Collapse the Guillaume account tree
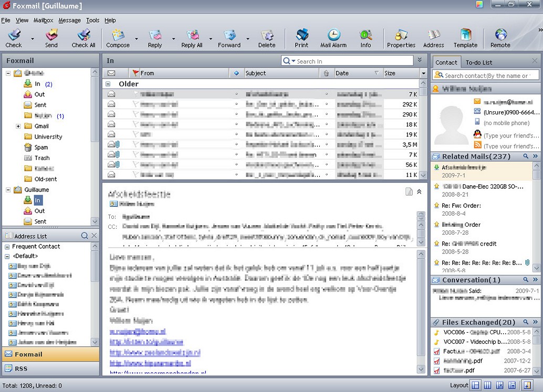 (x=8, y=189)
